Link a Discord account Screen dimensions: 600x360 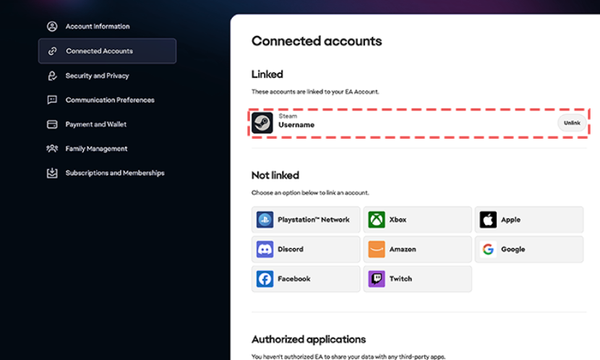306,249
